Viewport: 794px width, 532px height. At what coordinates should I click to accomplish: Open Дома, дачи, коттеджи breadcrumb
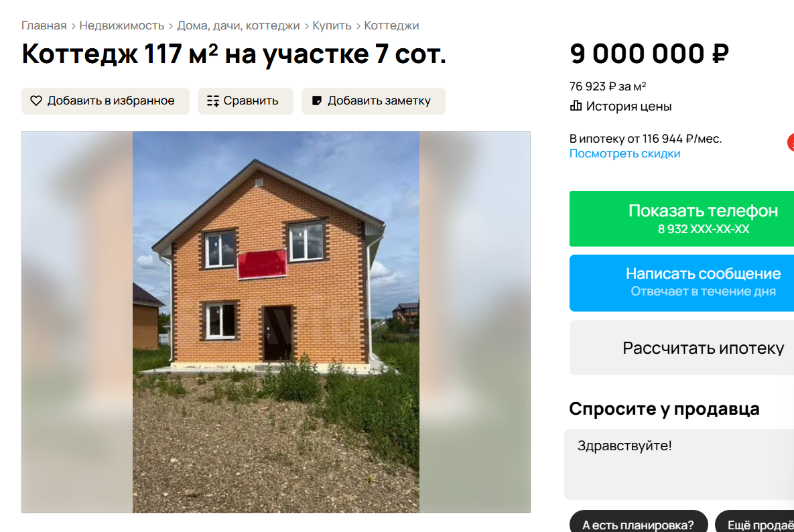click(238, 25)
